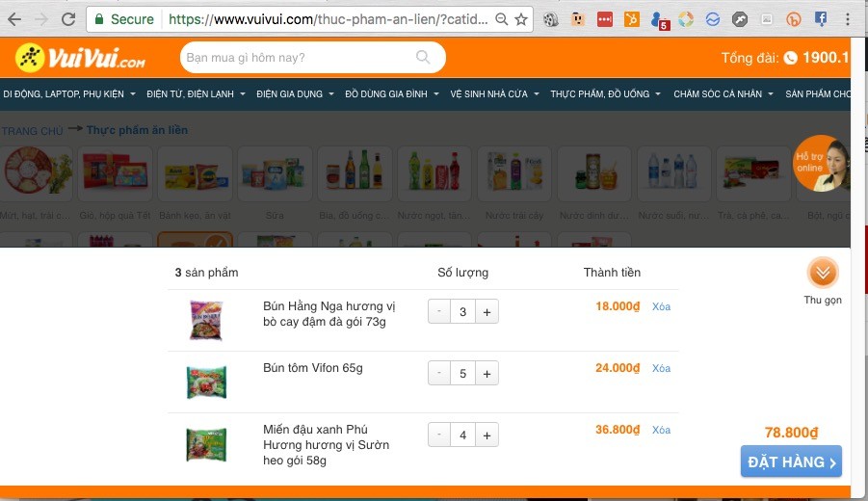This screenshot has width=868, height=501.
Task: Open the Bánh kẹo, ăn vặt category thumbnail
Action: coord(196,173)
